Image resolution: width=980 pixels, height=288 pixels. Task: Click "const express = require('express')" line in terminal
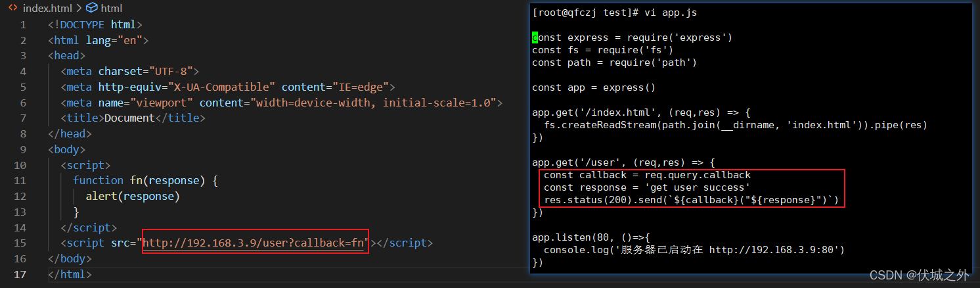pos(632,37)
